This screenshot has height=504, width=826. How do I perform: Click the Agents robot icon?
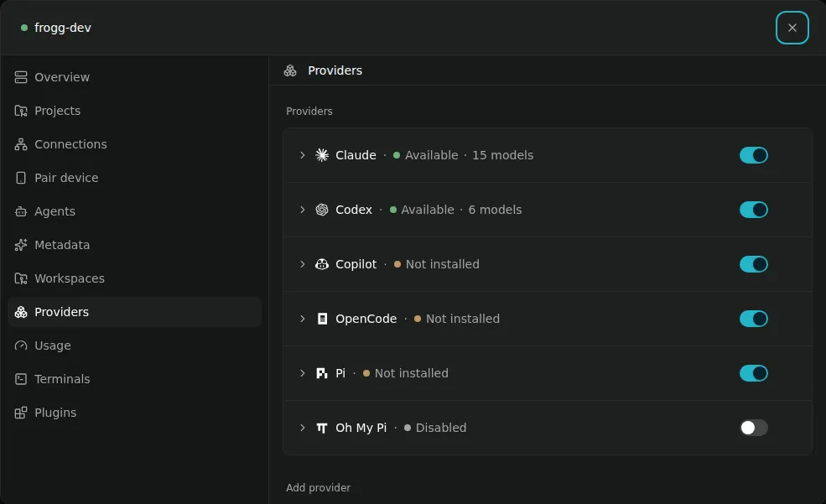(x=20, y=211)
